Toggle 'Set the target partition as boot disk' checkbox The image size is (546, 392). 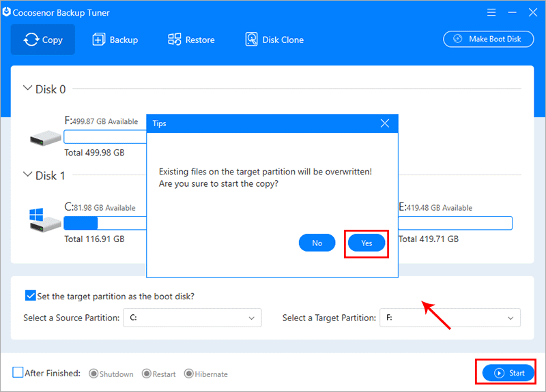(x=31, y=296)
